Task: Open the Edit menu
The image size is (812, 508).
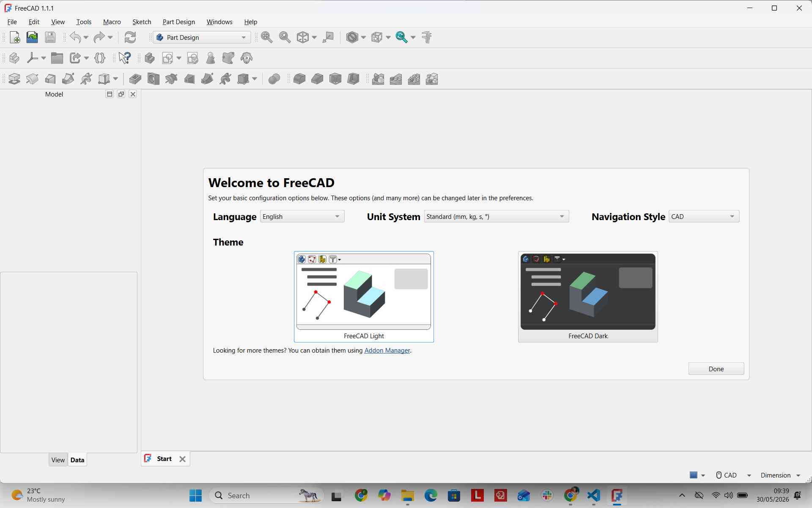Action: pyautogui.click(x=34, y=22)
